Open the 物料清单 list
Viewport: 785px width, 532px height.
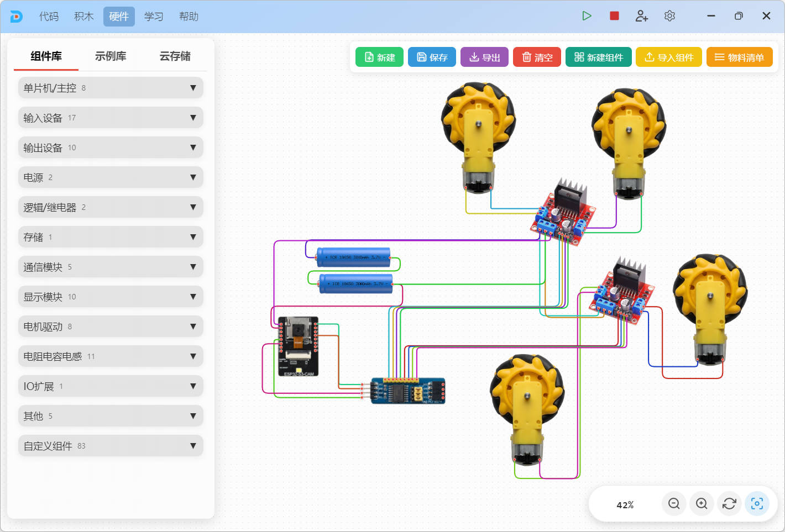coord(739,57)
